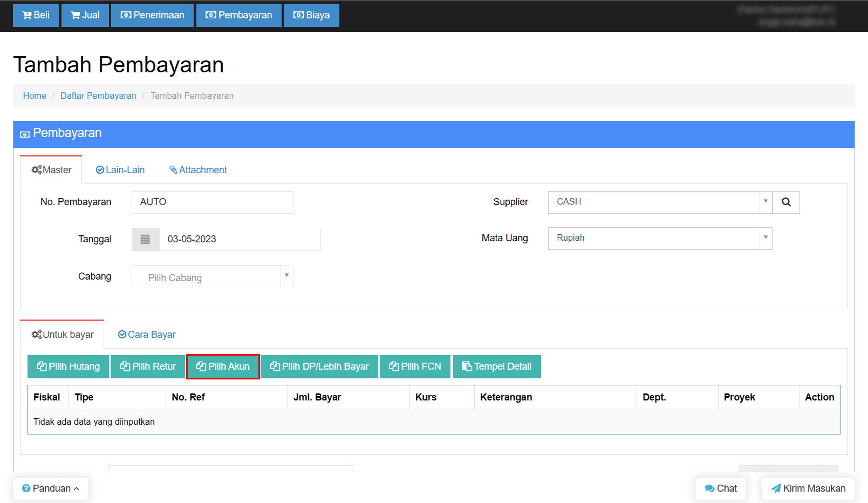Click Kirim Masukan paper plane button
The image size is (868, 503).
808,488
